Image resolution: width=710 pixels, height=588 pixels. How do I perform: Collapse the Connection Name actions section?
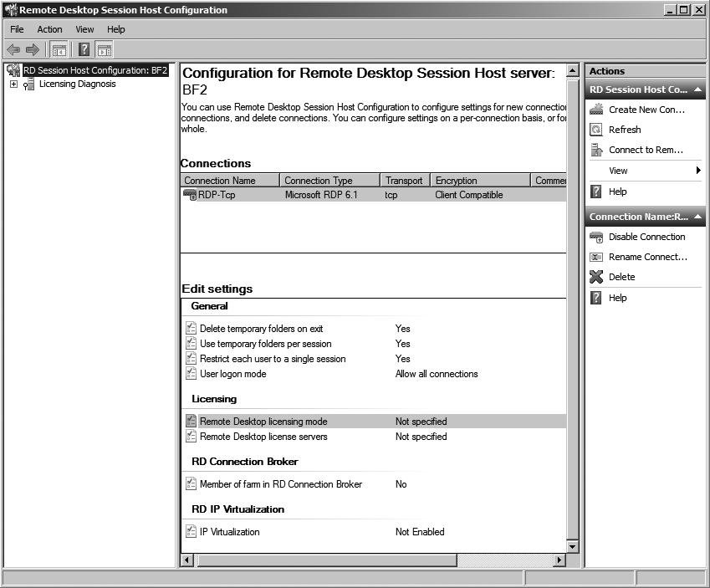point(698,217)
